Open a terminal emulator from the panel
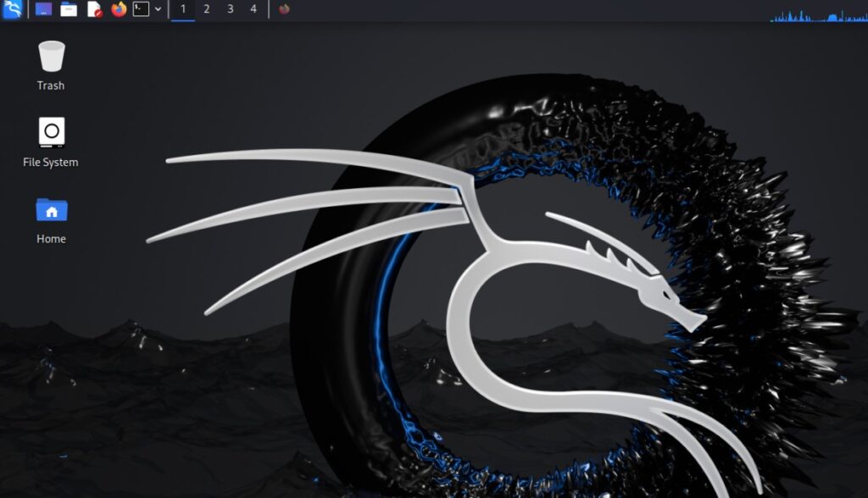 [x=140, y=11]
